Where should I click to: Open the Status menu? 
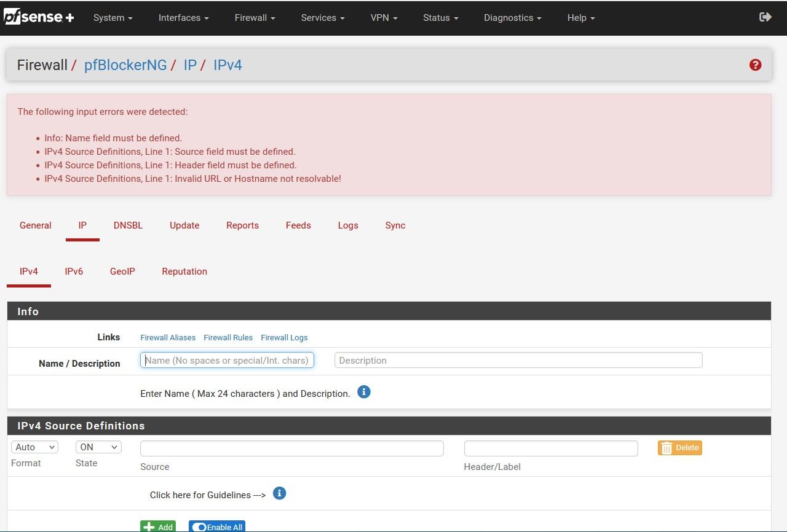441,18
